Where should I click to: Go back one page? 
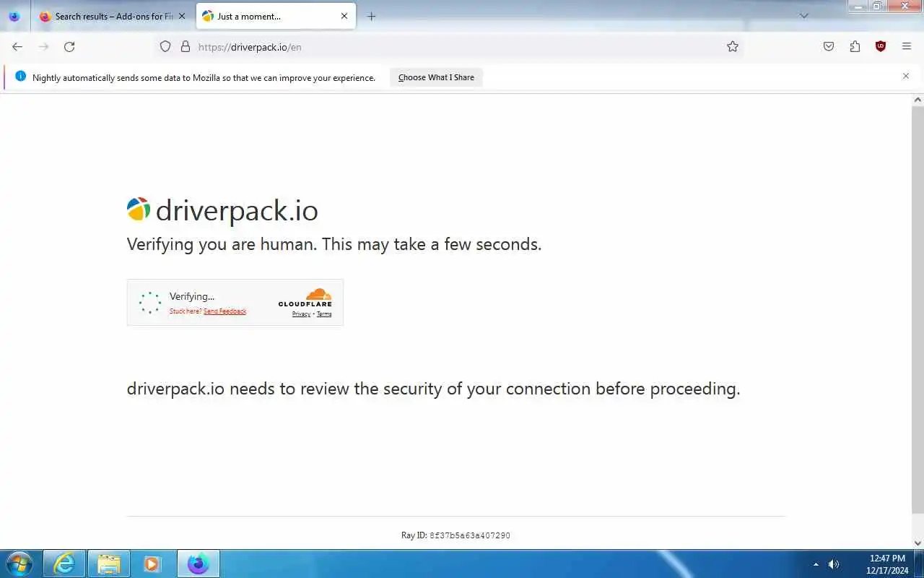coord(17,46)
